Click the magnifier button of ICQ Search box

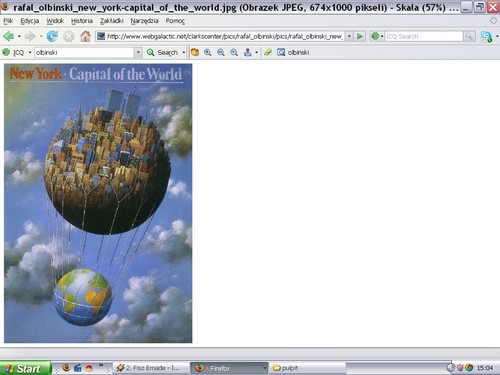point(469,36)
